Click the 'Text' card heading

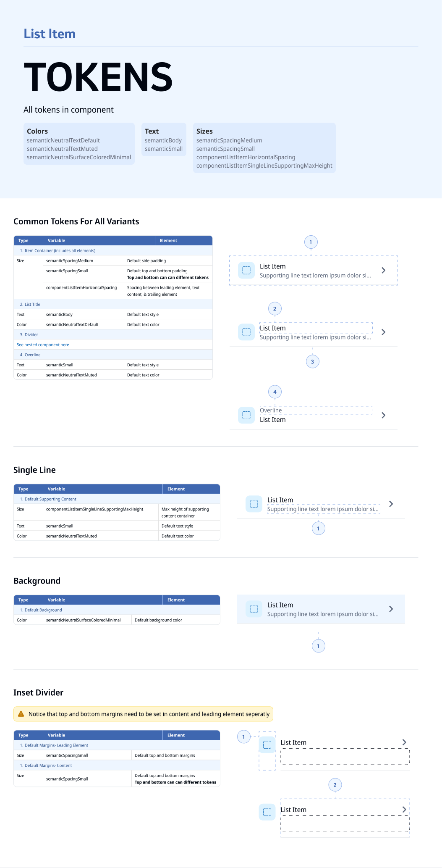[x=152, y=131]
